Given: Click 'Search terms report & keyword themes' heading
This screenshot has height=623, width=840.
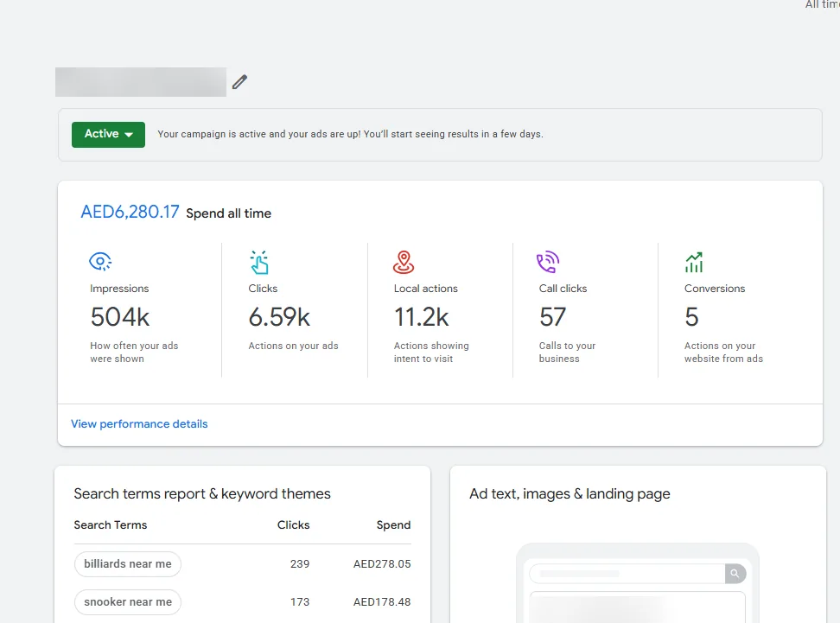Looking at the screenshot, I should click(x=202, y=494).
